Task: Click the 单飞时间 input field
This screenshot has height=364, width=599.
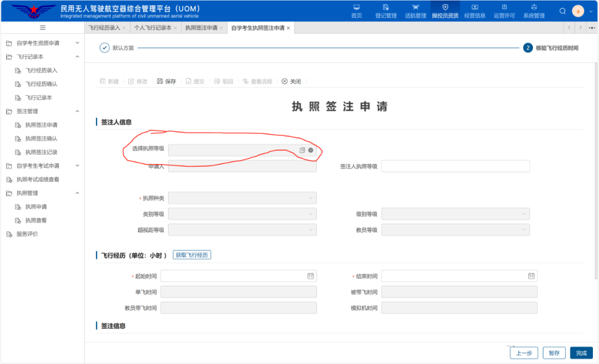Action: 238,292
